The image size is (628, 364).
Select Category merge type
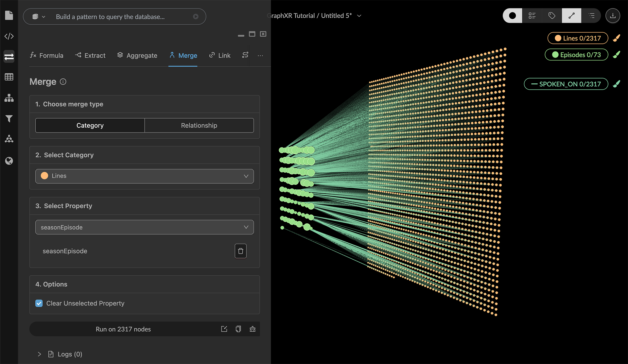click(x=90, y=125)
